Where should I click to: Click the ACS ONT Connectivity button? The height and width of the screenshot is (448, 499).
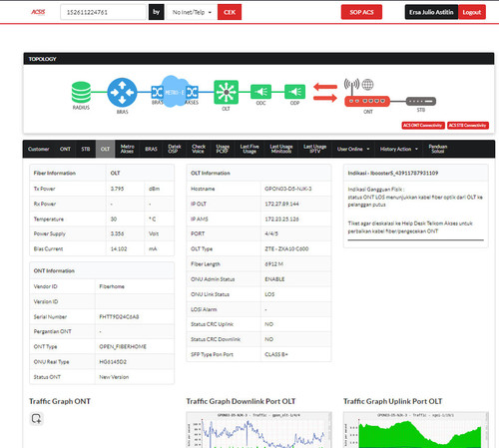423,126
